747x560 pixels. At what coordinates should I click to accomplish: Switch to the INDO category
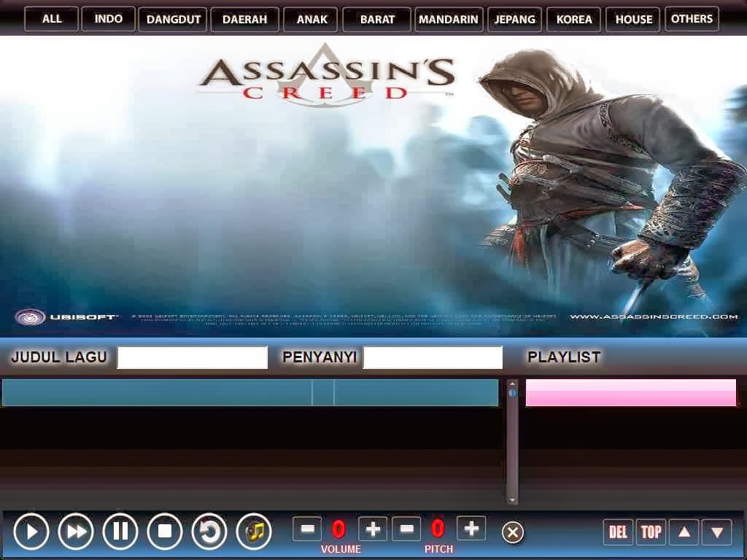108,19
